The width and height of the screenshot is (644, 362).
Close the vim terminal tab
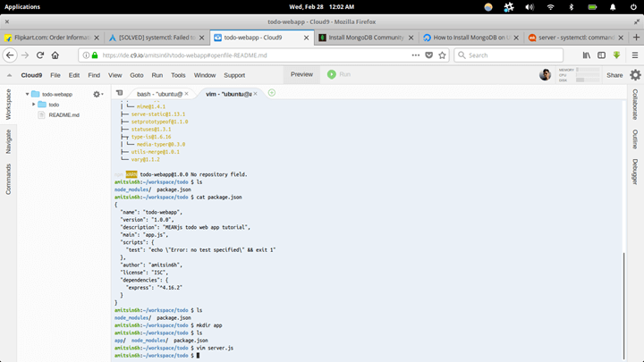click(256, 94)
